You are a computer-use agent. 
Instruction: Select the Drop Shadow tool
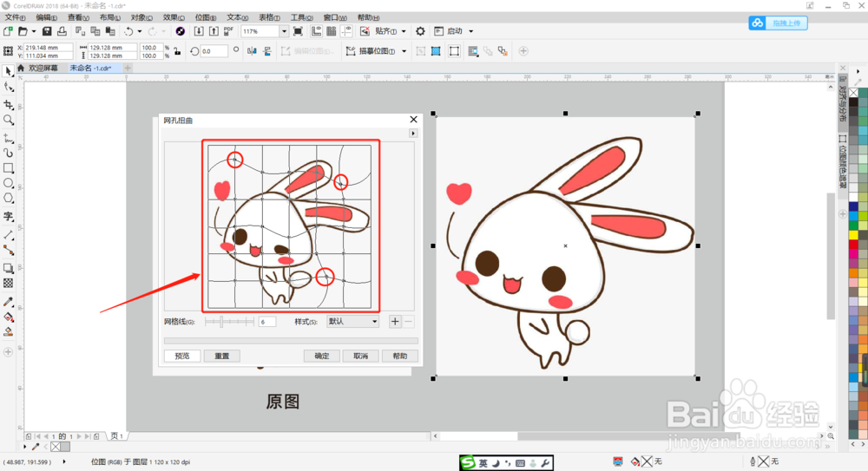(x=9, y=268)
